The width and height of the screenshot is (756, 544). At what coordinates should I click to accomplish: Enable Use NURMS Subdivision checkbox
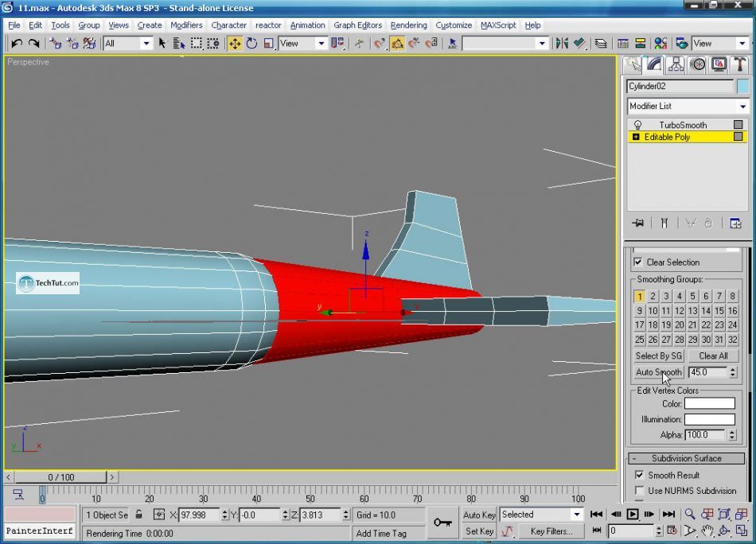pyautogui.click(x=639, y=491)
